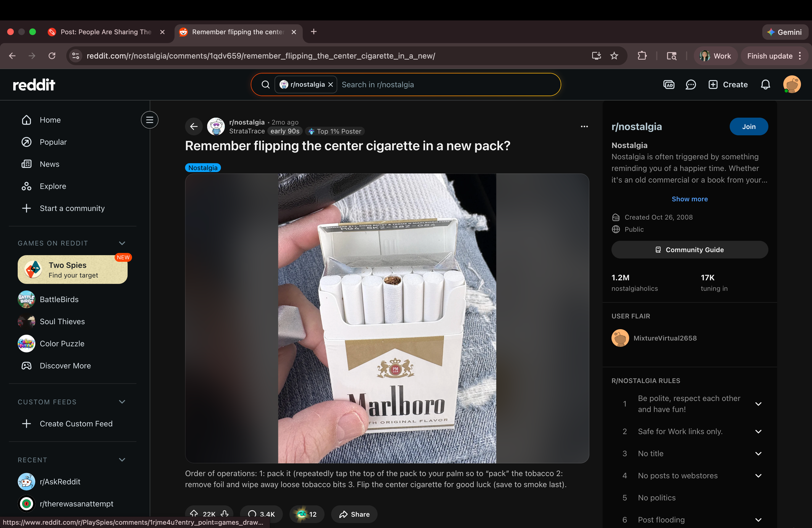Collapse the left navigation sidebar

pos(149,120)
